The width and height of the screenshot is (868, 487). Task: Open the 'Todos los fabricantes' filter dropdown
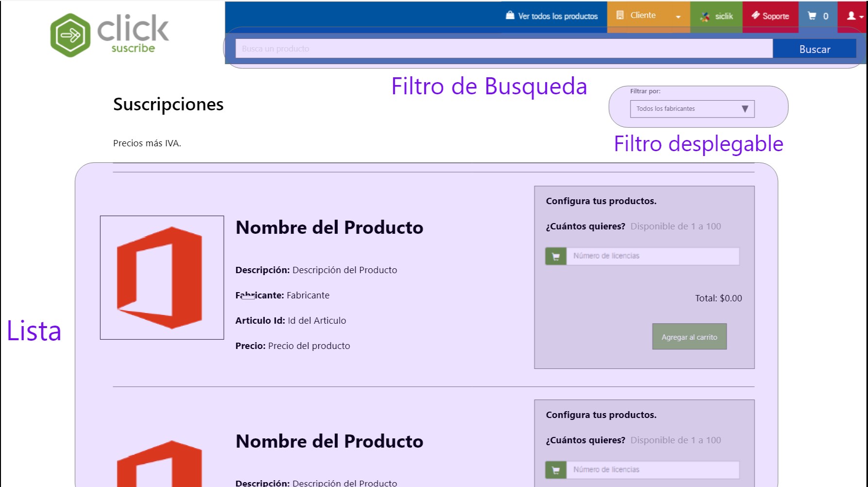[692, 109]
